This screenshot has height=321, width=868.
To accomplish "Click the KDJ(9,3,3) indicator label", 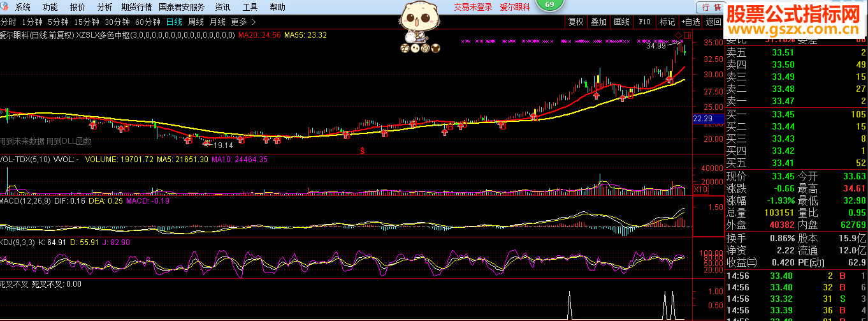I will 16,243.
